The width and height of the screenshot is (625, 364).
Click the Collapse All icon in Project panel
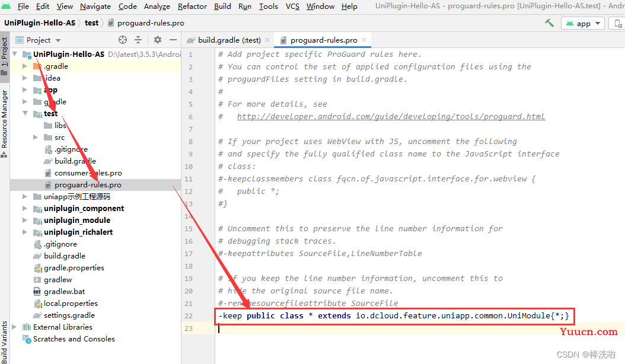pyautogui.click(x=138, y=40)
